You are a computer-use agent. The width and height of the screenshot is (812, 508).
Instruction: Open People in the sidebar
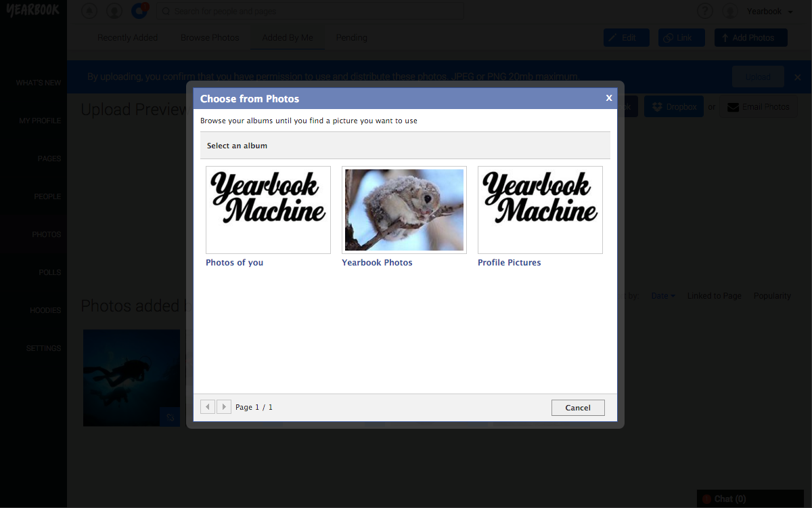click(47, 196)
